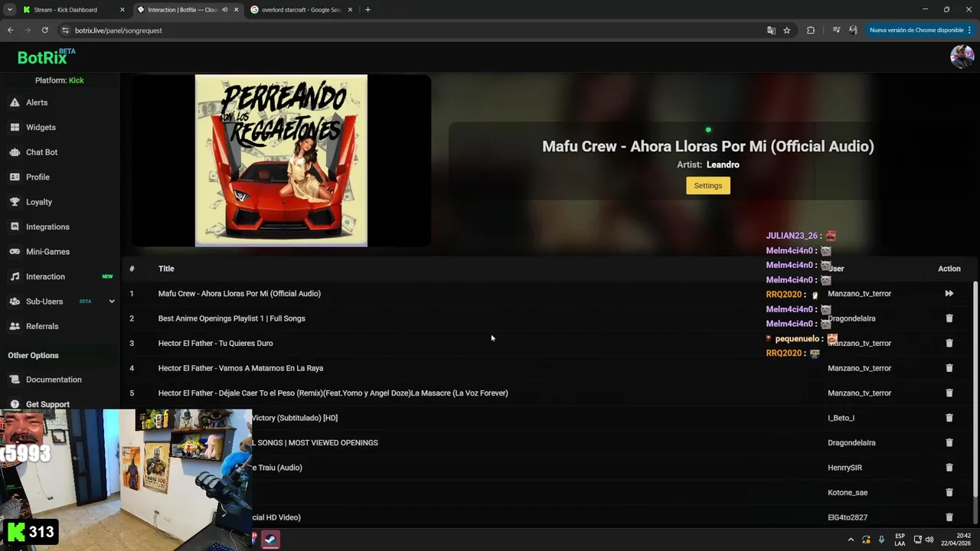Open a new browser tab
980x551 pixels.
point(367,10)
